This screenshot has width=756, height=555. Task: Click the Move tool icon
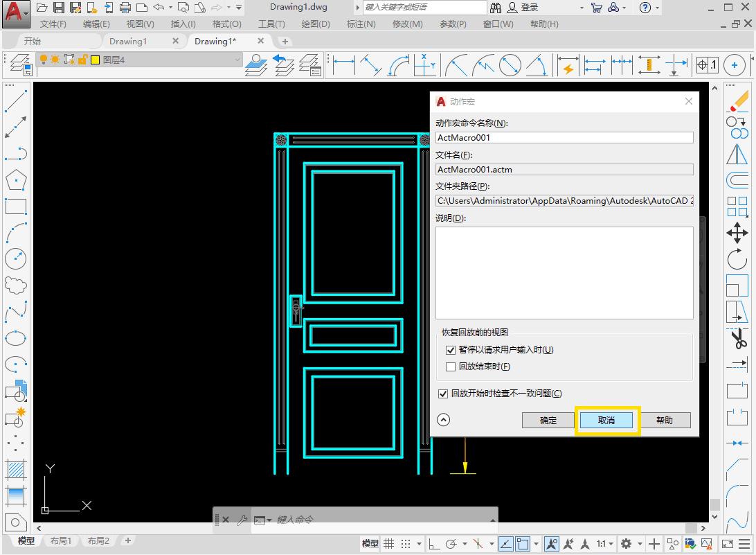[x=737, y=233]
